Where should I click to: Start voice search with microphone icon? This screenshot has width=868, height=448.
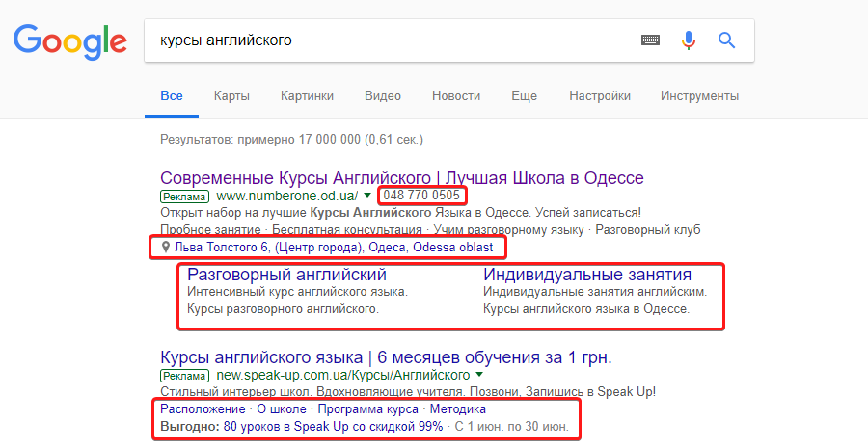click(x=688, y=40)
